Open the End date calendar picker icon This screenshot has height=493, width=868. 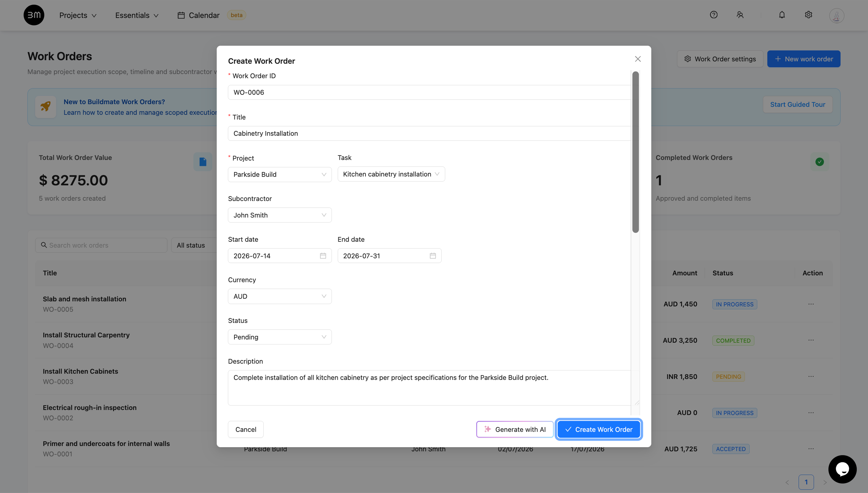(433, 256)
